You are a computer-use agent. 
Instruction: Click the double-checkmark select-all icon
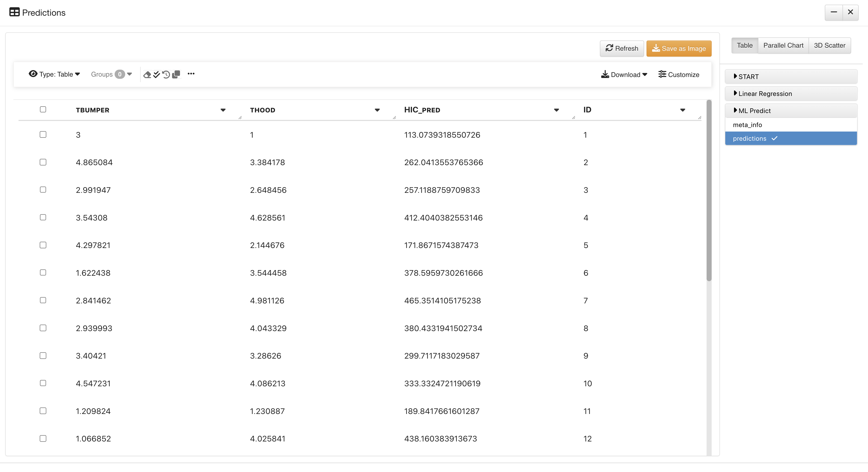pyautogui.click(x=157, y=75)
